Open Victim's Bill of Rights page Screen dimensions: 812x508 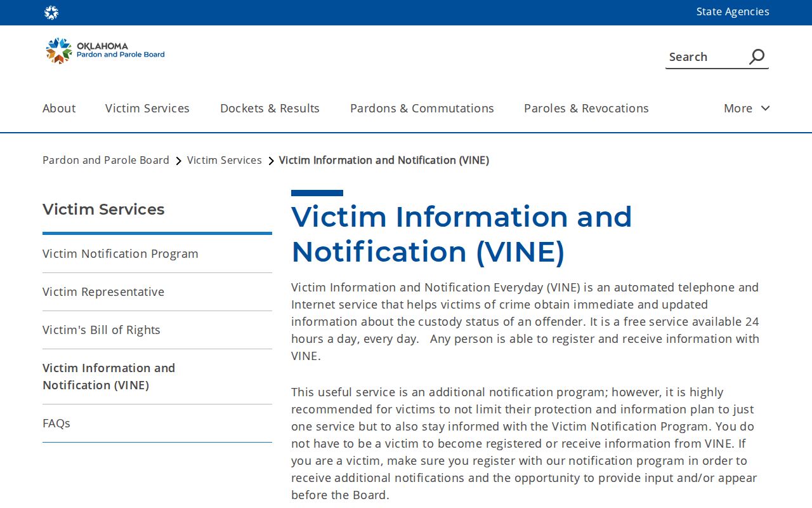pyautogui.click(x=101, y=330)
